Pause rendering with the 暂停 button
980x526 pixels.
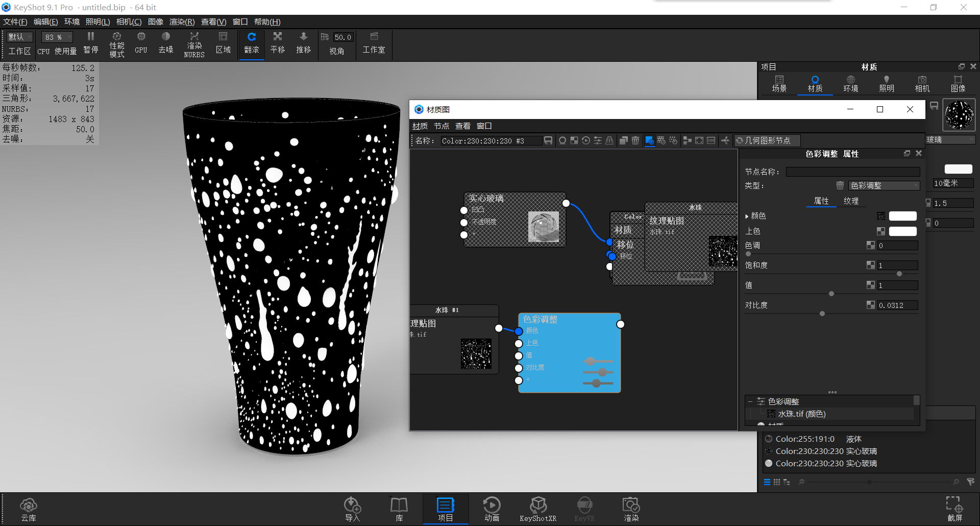(90, 43)
